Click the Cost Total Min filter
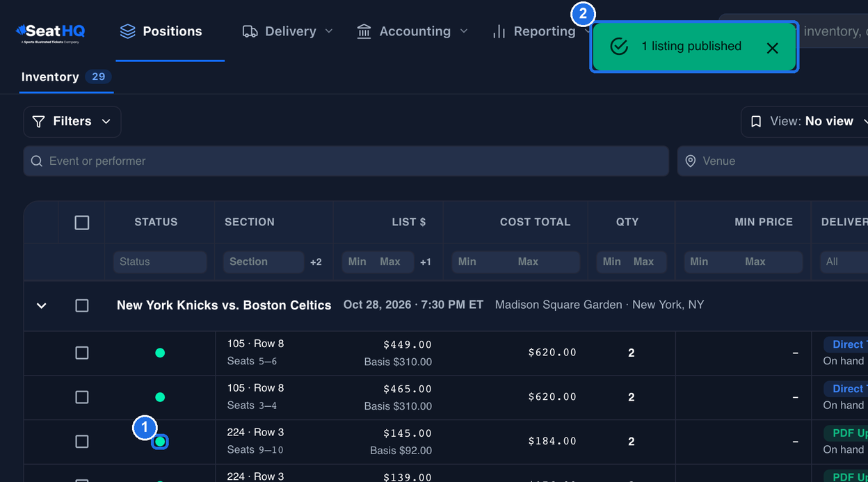This screenshot has width=868, height=482. (467, 262)
